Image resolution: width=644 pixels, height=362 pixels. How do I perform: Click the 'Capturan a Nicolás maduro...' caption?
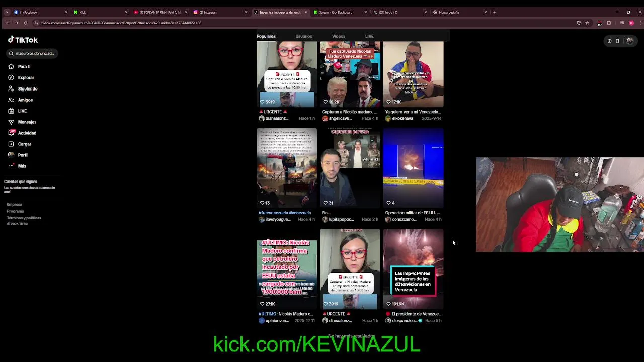pyautogui.click(x=350, y=112)
